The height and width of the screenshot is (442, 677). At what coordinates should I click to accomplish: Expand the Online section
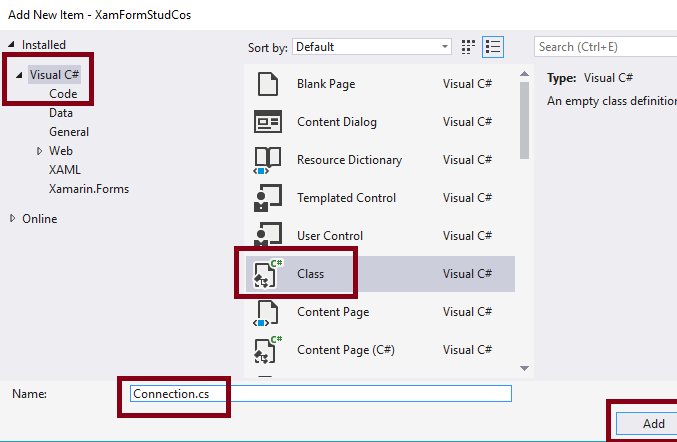click(x=13, y=219)
